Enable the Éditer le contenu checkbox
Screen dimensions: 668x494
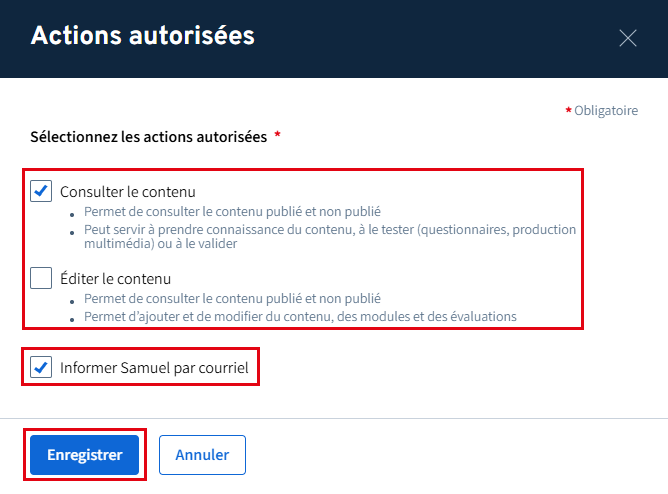[x=41, y=278]
